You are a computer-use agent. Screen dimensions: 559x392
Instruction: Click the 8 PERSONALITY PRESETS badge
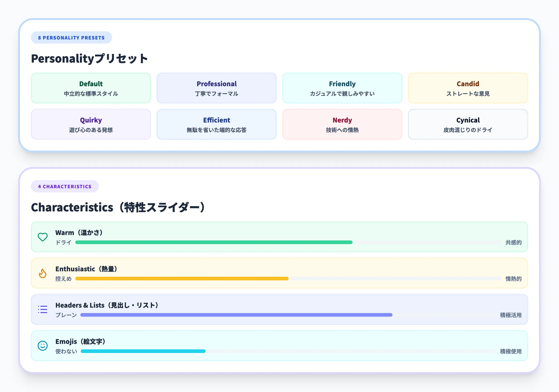pyautogui.click(x=71, y=37)
